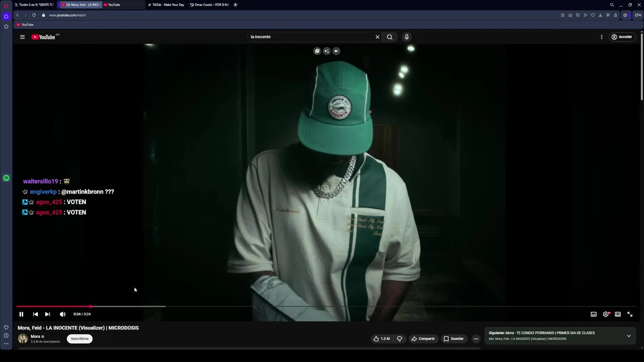Screen dimensions: 644x362
Task: Like the video with 1.2 M thumbs-up
Action: tap(381, 339)
